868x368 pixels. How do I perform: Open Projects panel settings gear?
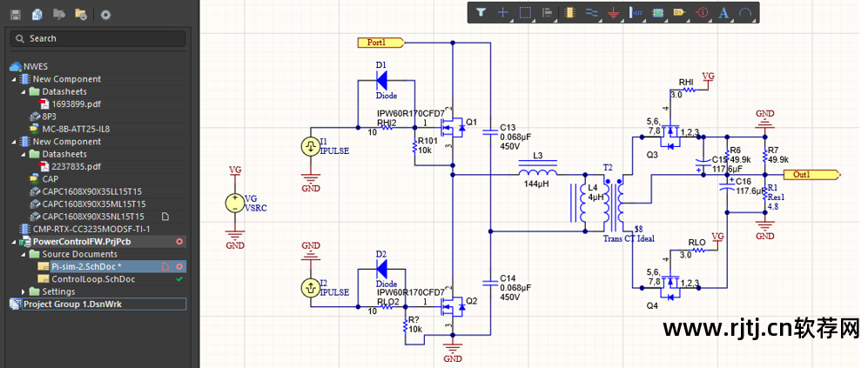[105, 15]
